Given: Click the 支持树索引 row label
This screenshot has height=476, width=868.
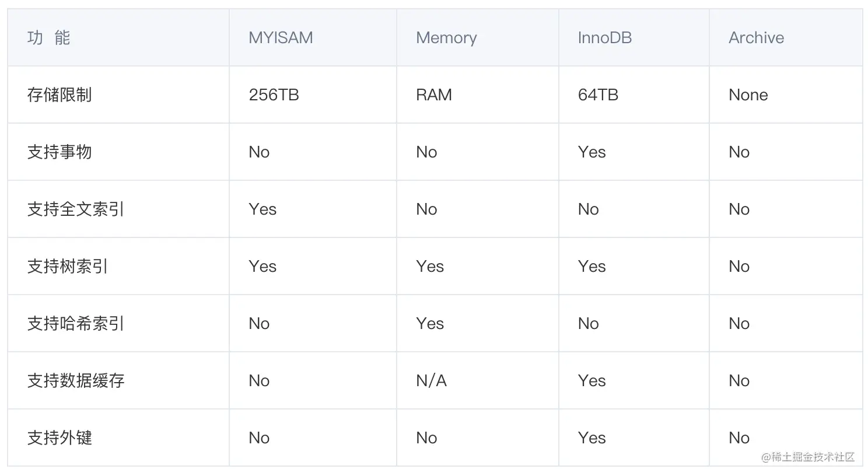Looking at the screenshot, I should [x=68, y=267].
